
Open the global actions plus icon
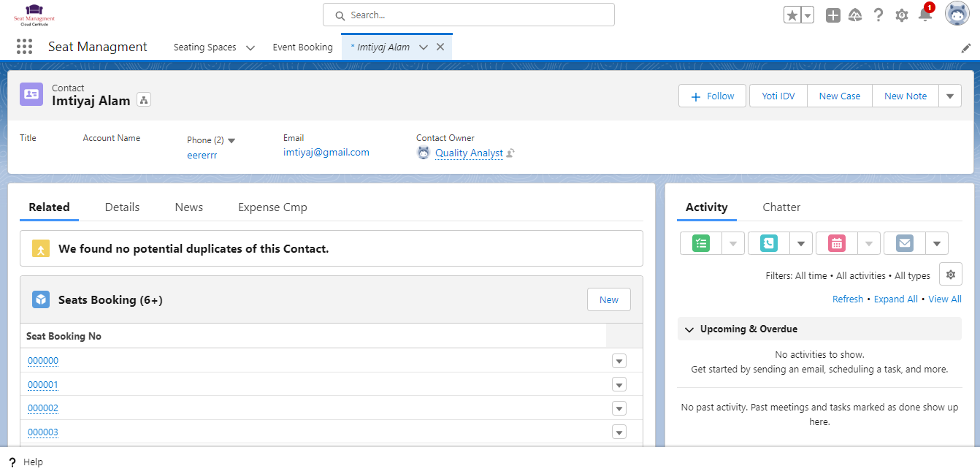click(833, 15)
